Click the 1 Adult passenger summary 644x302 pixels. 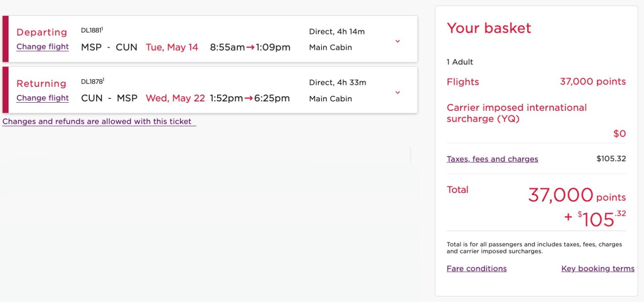coord(460,62)
